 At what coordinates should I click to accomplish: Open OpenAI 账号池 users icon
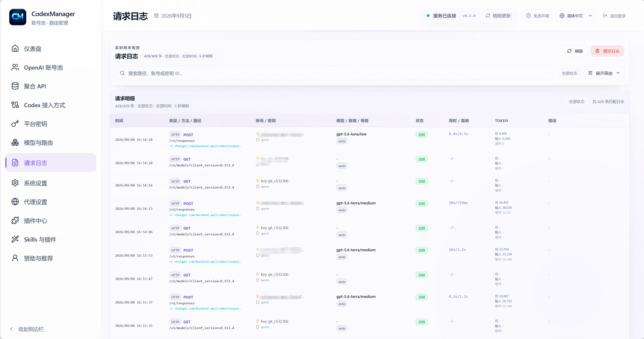pos(15,67)
